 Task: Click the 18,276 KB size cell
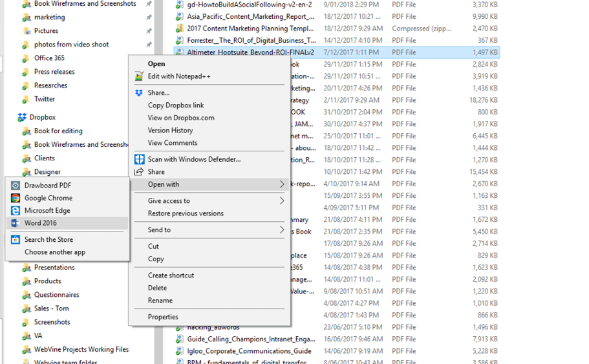coord(484,100)
